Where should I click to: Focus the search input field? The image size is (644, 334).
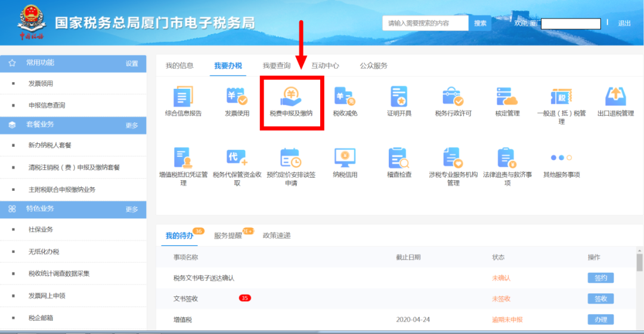point(425,23)
